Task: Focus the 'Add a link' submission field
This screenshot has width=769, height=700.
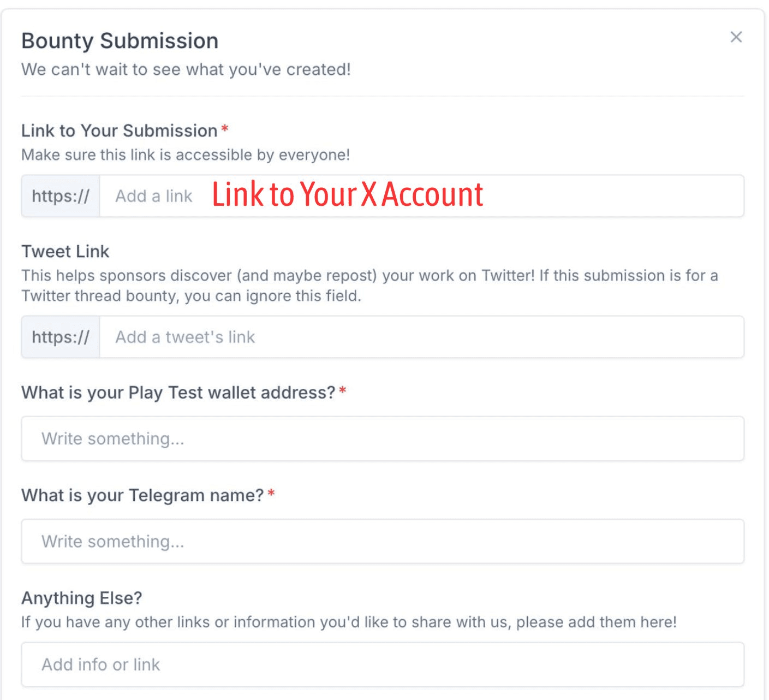Action: click(x=421, y=196)
